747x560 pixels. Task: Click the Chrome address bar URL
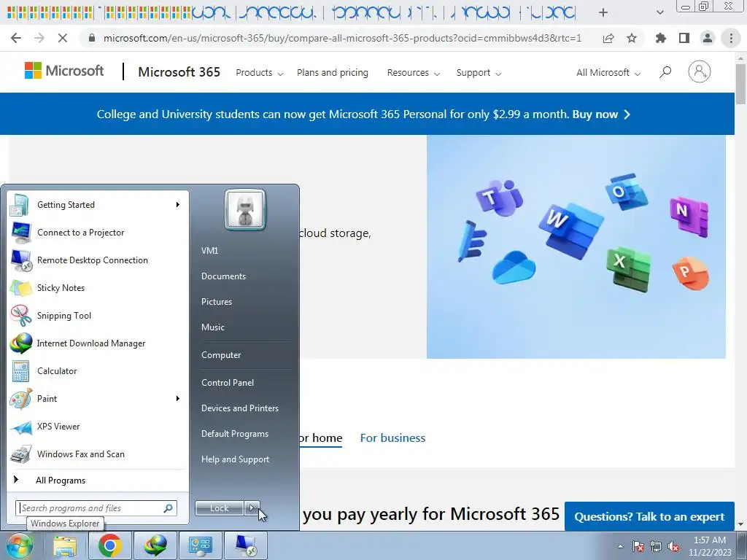(342, 38)
